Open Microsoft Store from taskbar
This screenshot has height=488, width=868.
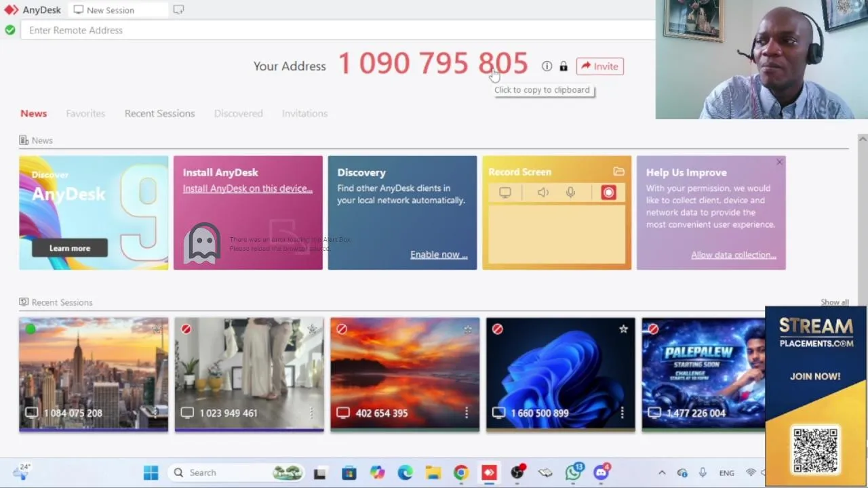pyautogui.click(x=349, y=472)
